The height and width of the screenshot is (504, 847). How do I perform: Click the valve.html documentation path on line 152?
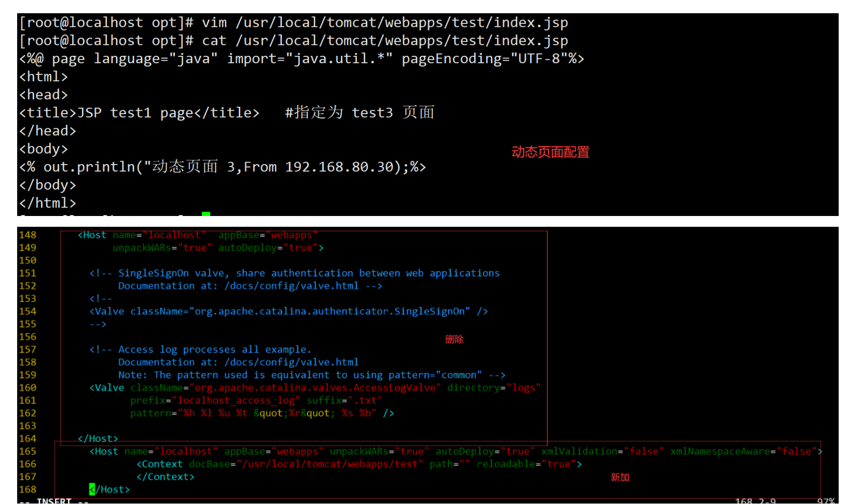[x=292, y=286]
